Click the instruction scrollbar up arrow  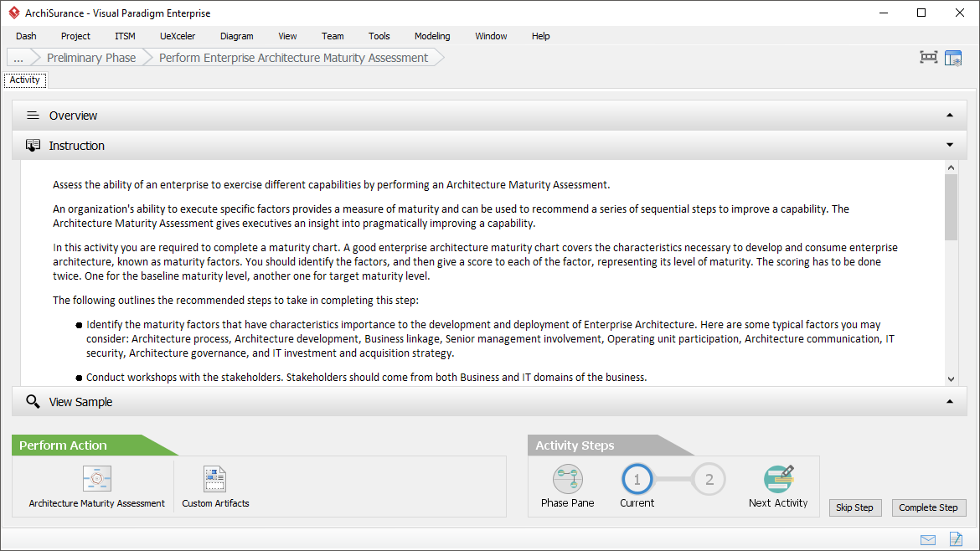tap(951, 167)
